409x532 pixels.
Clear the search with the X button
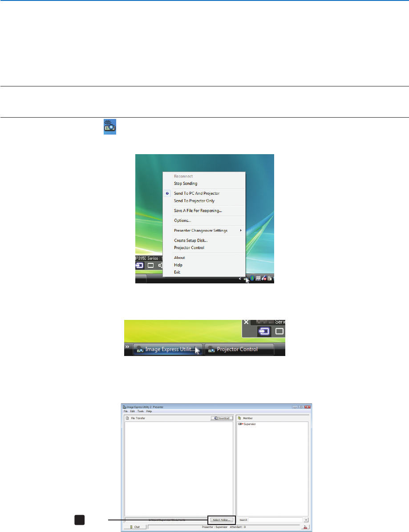tap(306, 520)
